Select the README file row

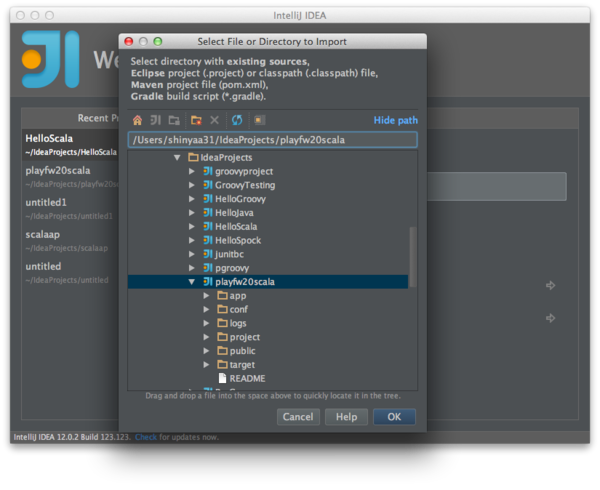click(268, 378)
